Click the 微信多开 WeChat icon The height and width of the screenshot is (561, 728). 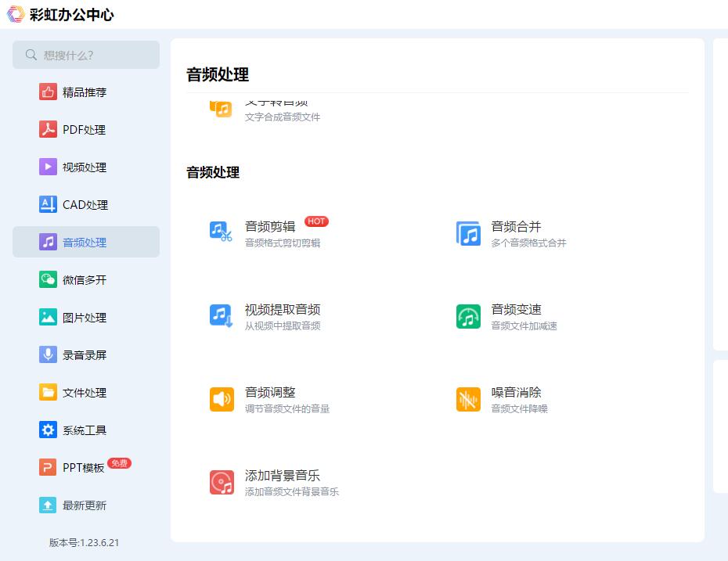pos(47,279)
